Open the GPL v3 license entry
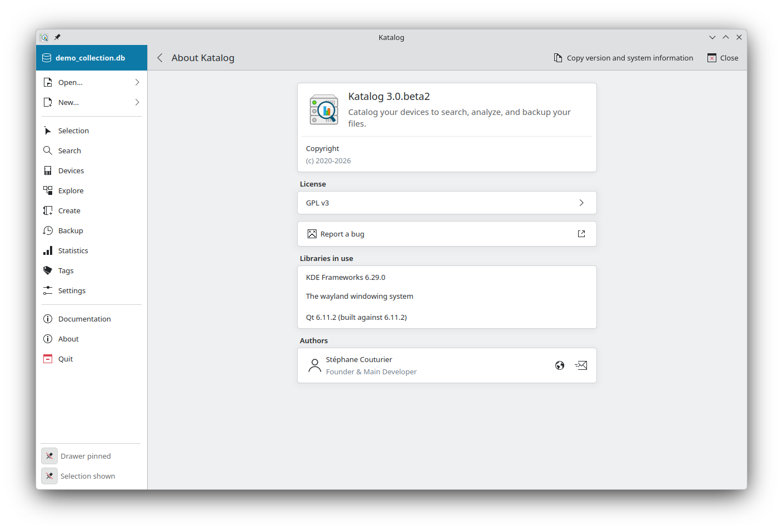The width and height of the screenshot is (783, 532). click(x=447, y=203)
